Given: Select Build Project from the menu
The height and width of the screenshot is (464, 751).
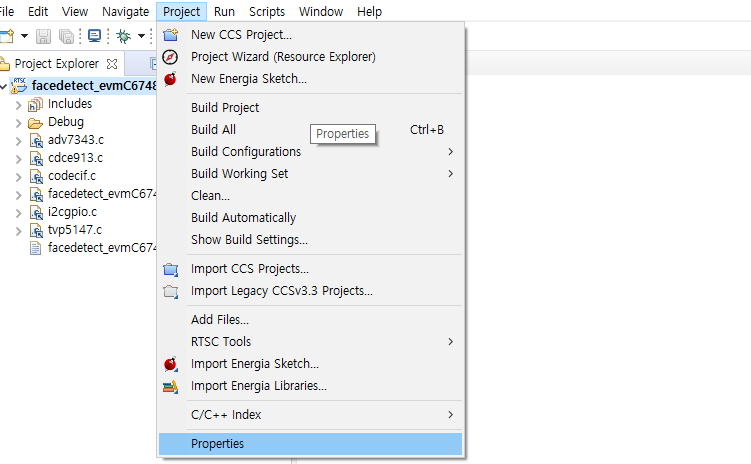Looking at the screenshot, I should (310, 108).
